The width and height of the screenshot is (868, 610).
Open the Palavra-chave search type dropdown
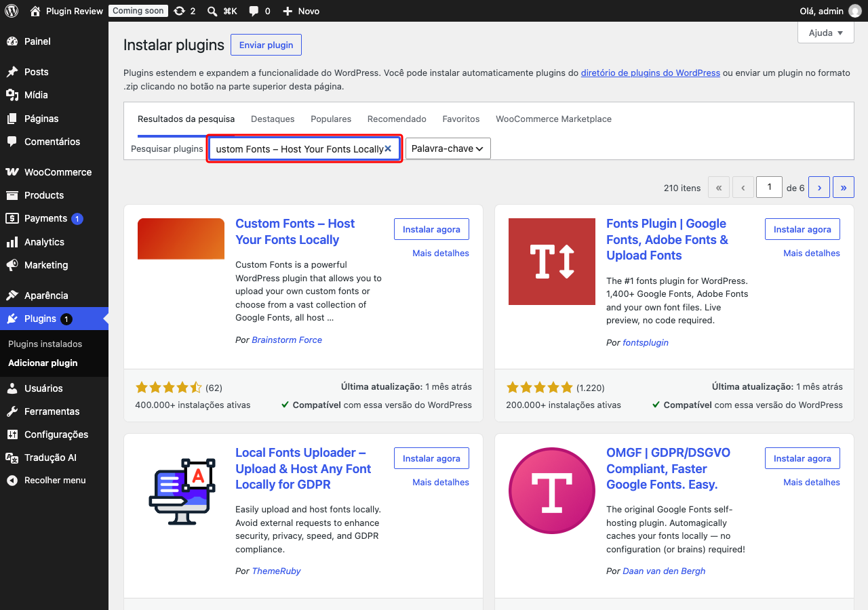tap(448, 148)
